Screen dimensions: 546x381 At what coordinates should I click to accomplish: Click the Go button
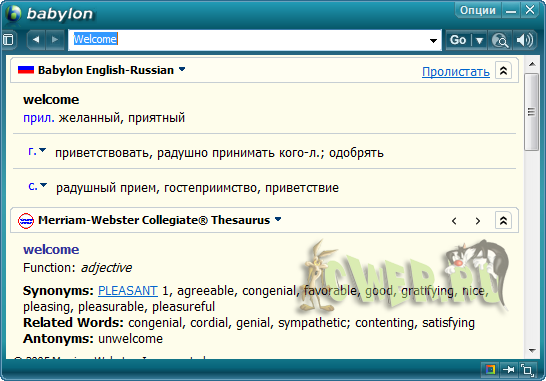click(458, 40)
